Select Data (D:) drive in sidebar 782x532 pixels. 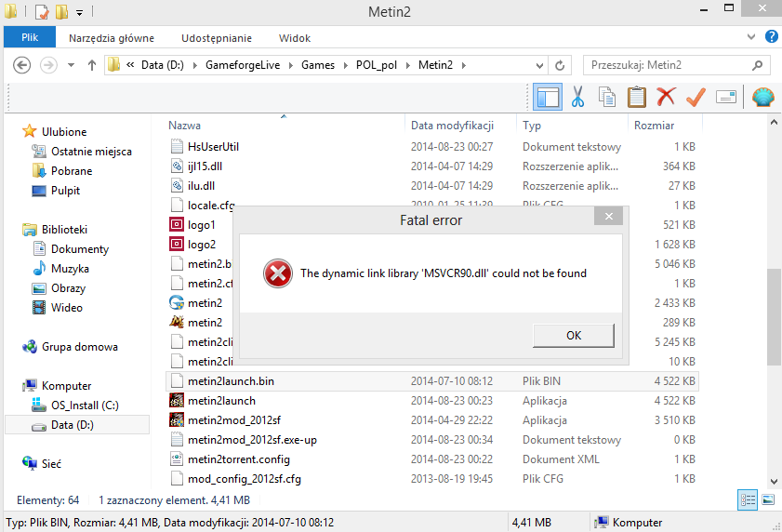coord(77,425)
